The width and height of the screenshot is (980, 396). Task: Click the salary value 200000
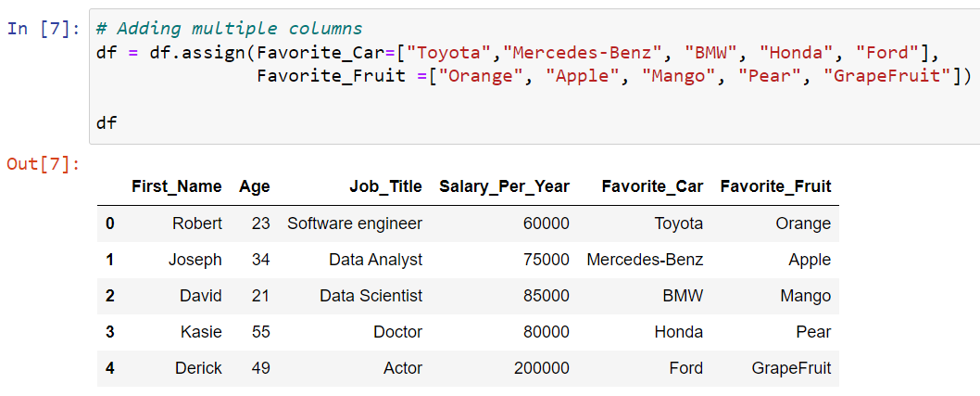pyautogui.click(x=542, y=368)
